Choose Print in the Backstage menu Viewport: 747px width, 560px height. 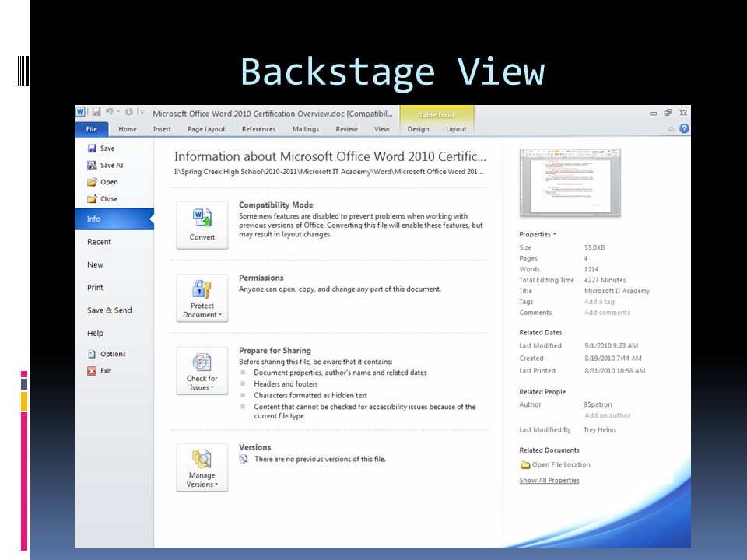[x=95, y=288]
